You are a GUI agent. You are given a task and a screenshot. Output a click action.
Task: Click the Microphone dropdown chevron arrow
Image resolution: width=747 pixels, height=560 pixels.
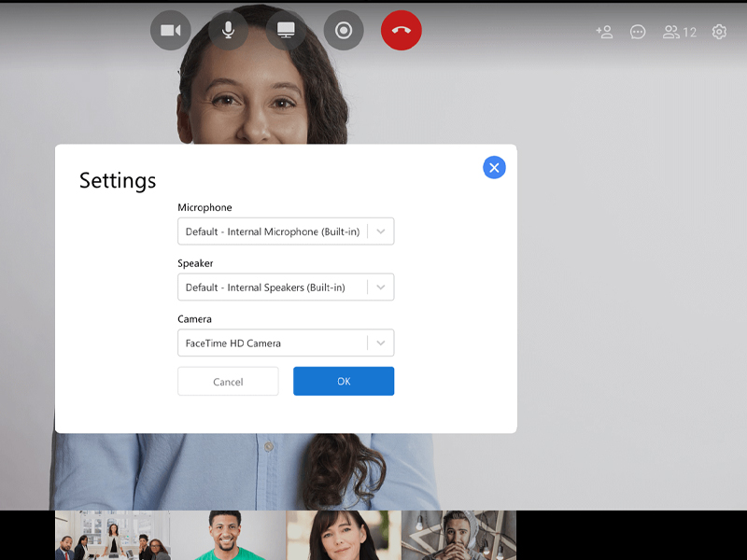click(x=381, y=231)
